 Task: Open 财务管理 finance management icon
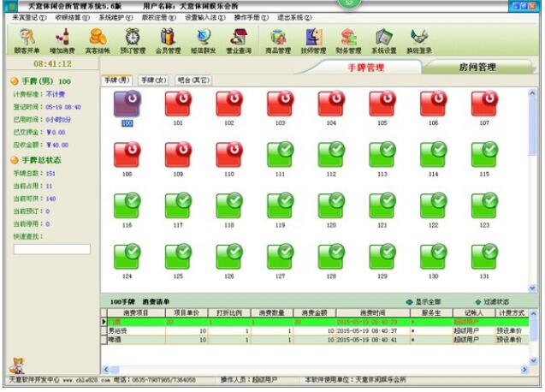pyautogui.click(x=348, y=40)
